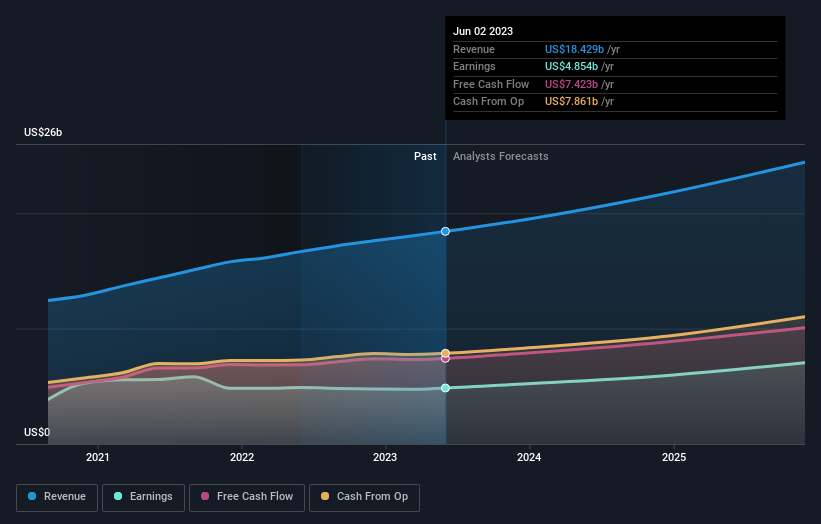This screenshot has width=821, height=524.
Task: Click the US$7.861b cash from op value
Action: [x=571, y=102]
